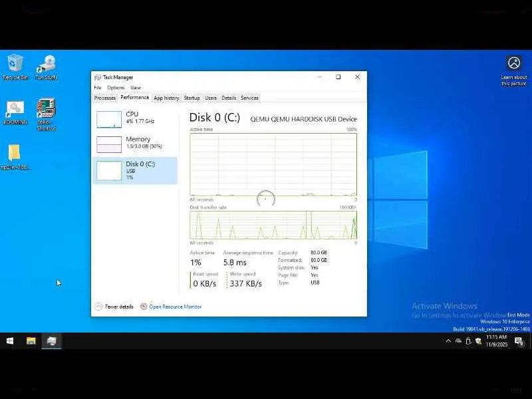The height and width of the screenshot is (399, 532).
Task: Click the QEMU HARDDISK USB Device label
Action: tap(304, 119)
